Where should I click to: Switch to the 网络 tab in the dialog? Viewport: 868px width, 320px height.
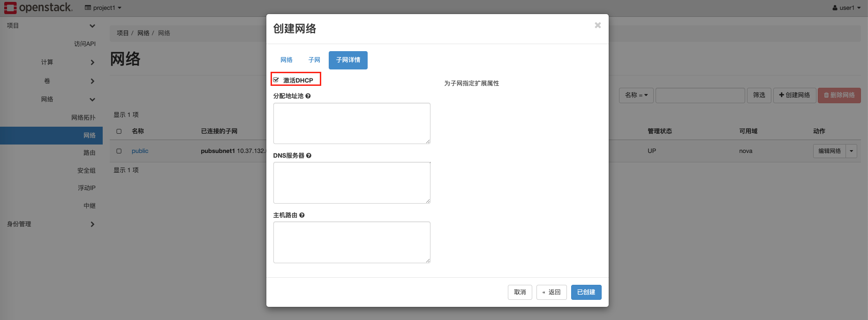click(287, 60)
